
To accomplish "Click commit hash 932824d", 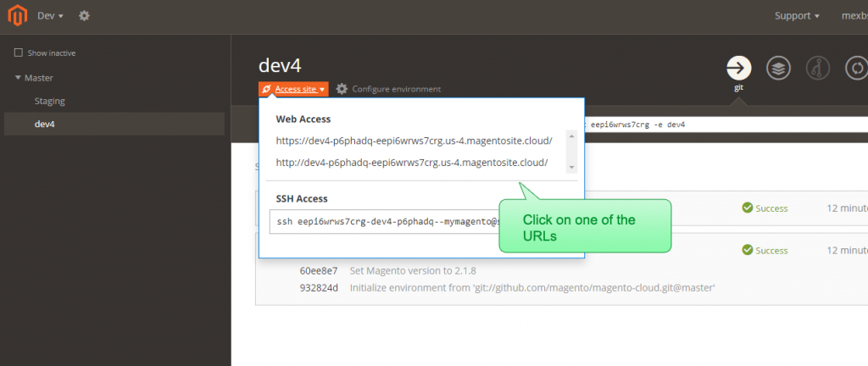I will 319,288.
